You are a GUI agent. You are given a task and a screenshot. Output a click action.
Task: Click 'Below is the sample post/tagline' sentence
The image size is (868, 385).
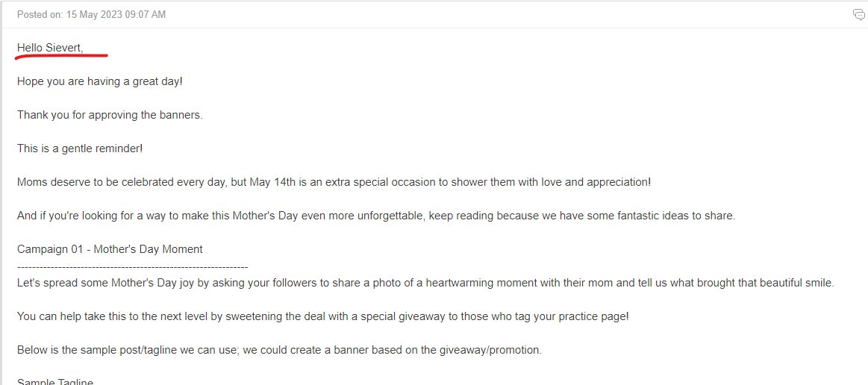[280, 350]
